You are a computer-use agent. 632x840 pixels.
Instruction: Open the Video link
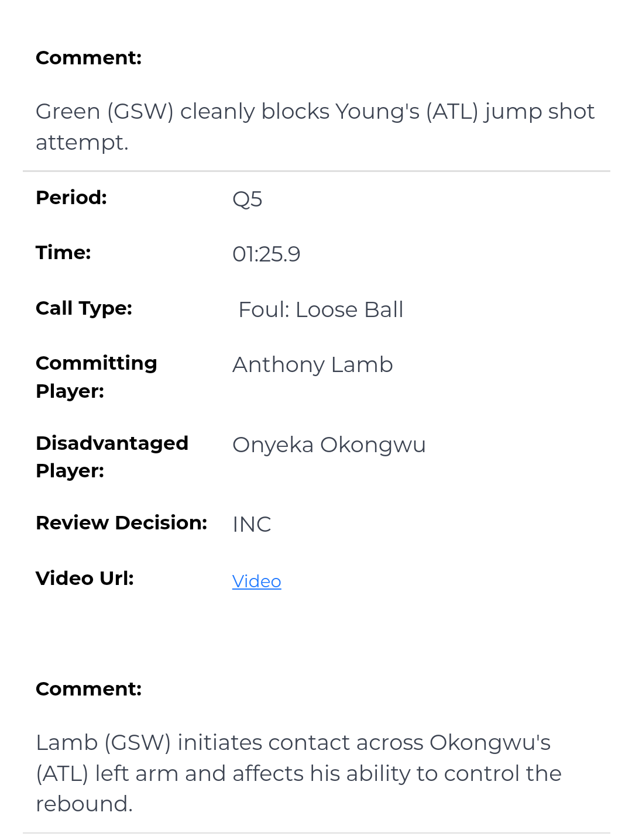256,581
